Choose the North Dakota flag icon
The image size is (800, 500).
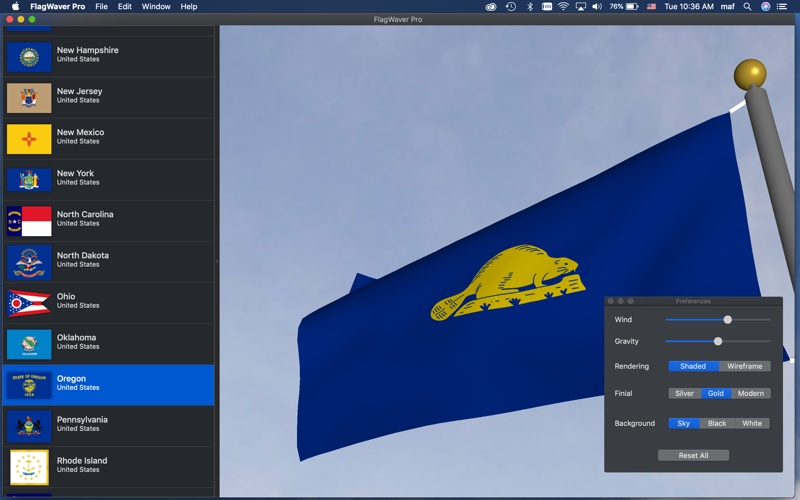tap(29, 262)
